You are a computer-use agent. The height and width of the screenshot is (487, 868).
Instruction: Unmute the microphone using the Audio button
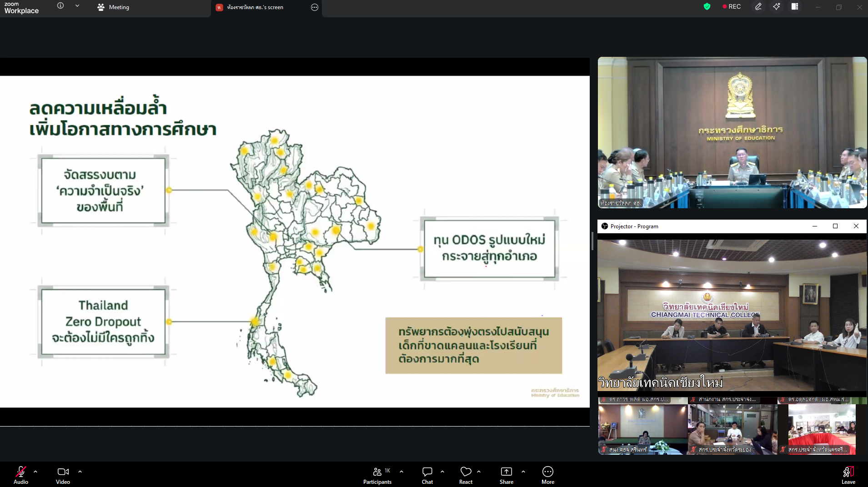pos(20,475)
